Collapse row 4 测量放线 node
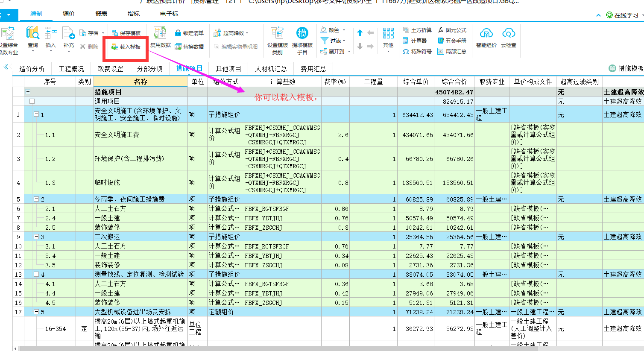 point(36,274)
